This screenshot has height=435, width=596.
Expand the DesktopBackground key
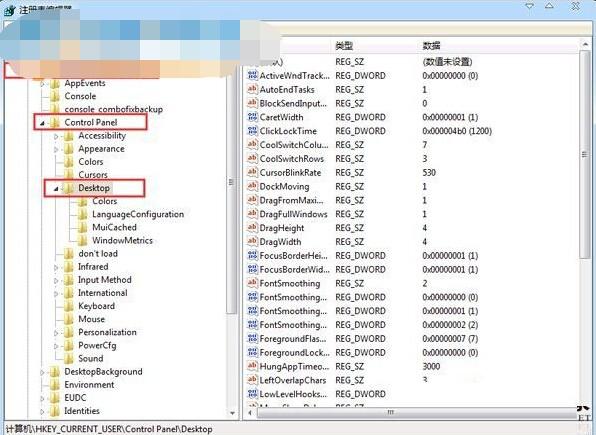tap(42, 372)
